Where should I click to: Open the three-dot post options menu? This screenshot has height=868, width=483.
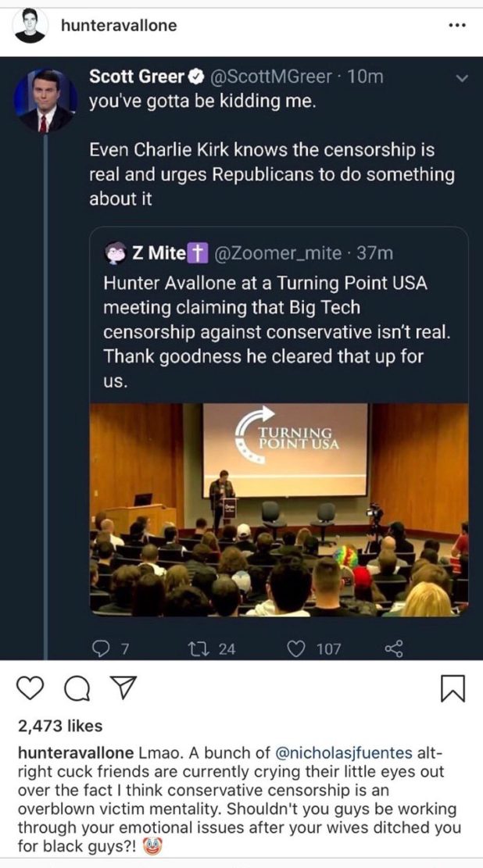[x=457, y=24]
